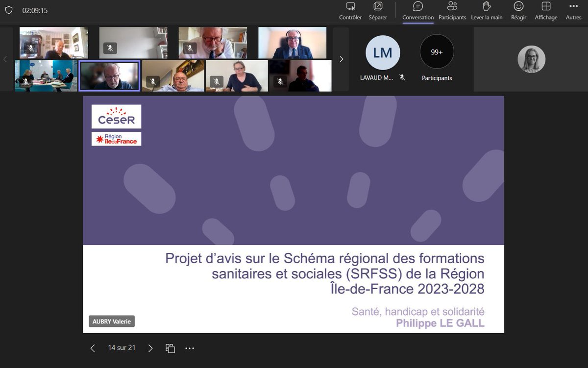Click mute icon on the empty room video
Image resolution: width=588 pixels, height=368 pixels.
pos(110,48)
